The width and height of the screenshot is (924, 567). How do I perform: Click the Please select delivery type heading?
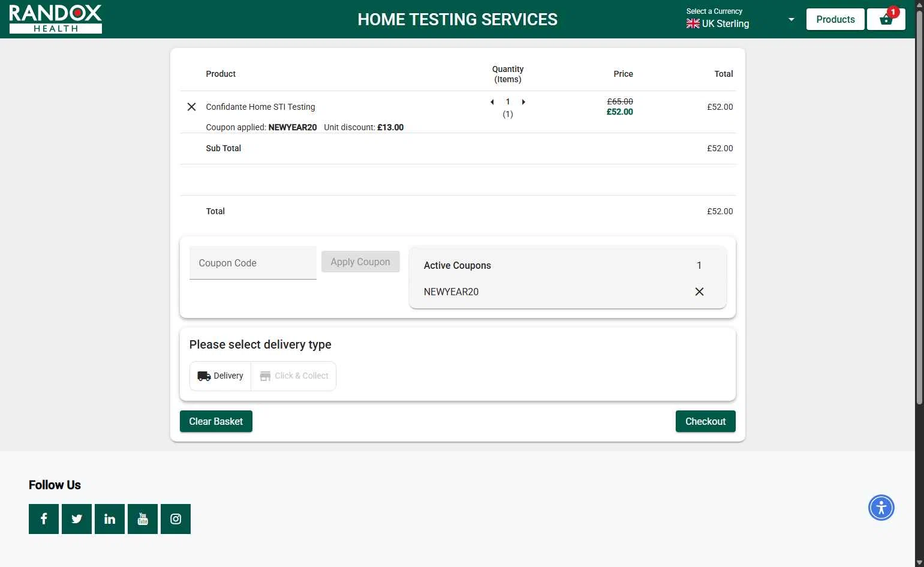coord(260,344)
